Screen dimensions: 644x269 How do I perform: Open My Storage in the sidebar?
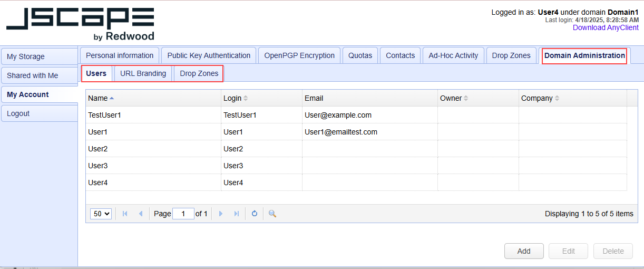(x=26, y=56)
